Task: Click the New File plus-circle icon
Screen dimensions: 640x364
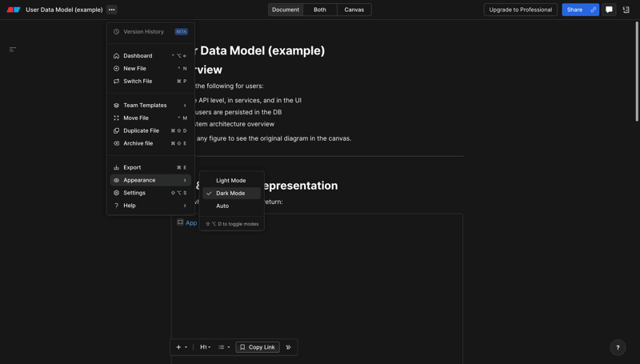Action: [x=116, y=68]
